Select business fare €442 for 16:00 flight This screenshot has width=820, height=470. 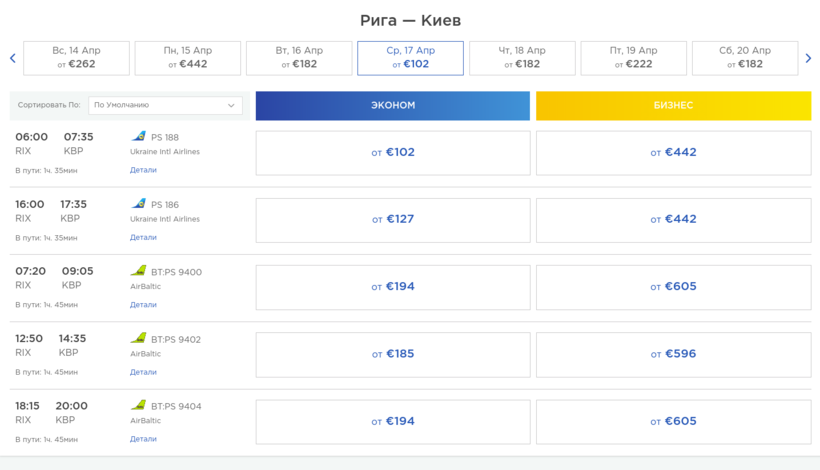[673, 220]
